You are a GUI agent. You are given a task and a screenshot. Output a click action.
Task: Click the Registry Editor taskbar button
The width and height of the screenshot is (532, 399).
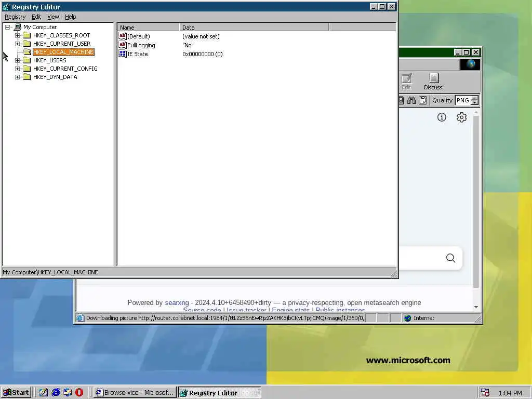coord(220,393)
